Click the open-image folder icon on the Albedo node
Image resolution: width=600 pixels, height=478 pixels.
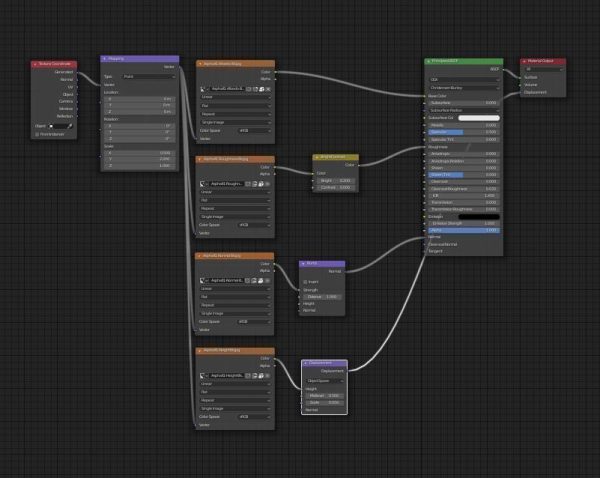(x=262, y=89)
